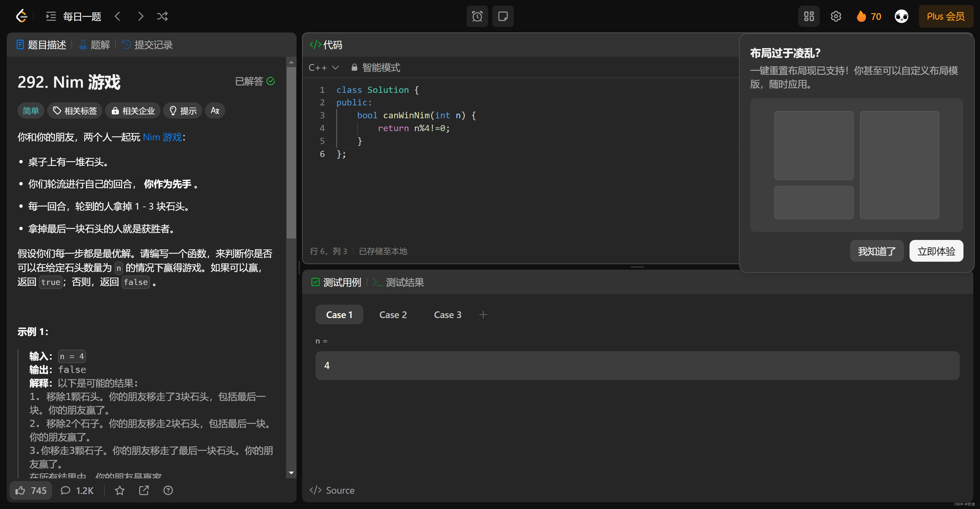
Task: Open the timer alarm clock icon
Action: coord(477,16)
